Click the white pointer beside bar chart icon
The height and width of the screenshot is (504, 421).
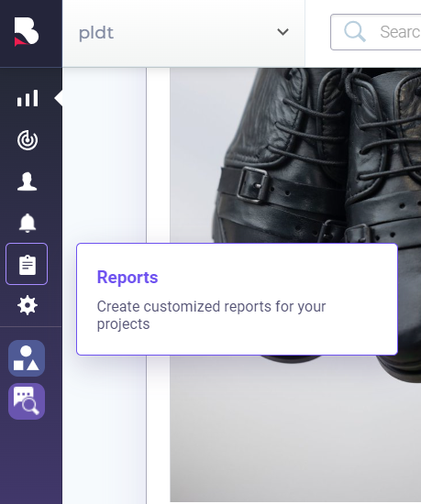pos(59,98)
